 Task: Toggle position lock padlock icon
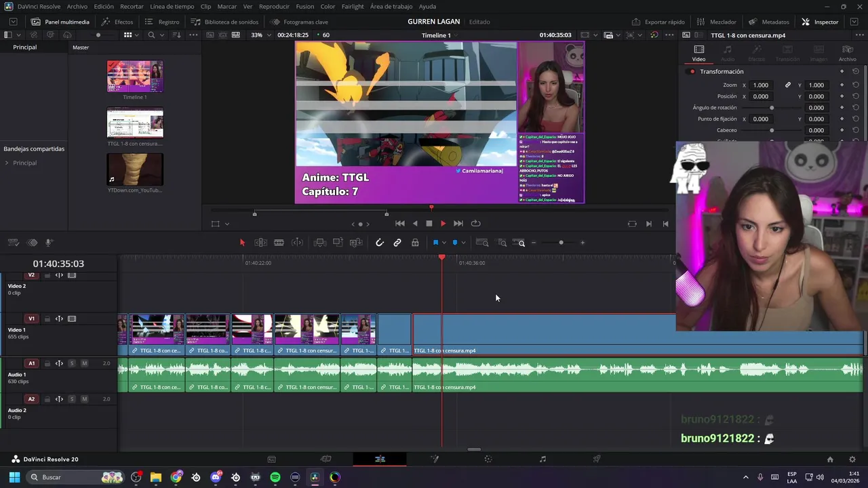[415, 243]
